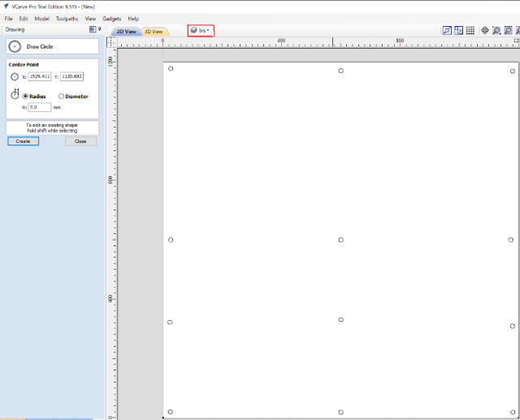Click the radius caliper icon

pos(15,93)
